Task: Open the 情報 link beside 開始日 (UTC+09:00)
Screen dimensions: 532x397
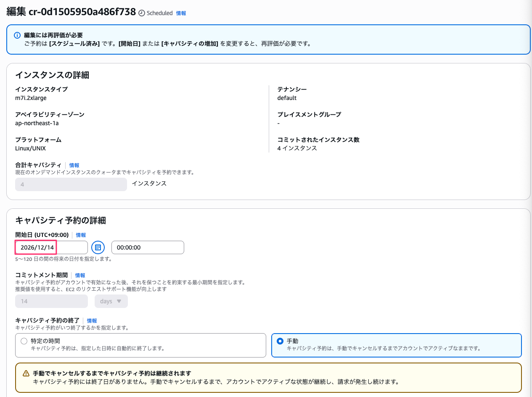Action: coord(81,235)
